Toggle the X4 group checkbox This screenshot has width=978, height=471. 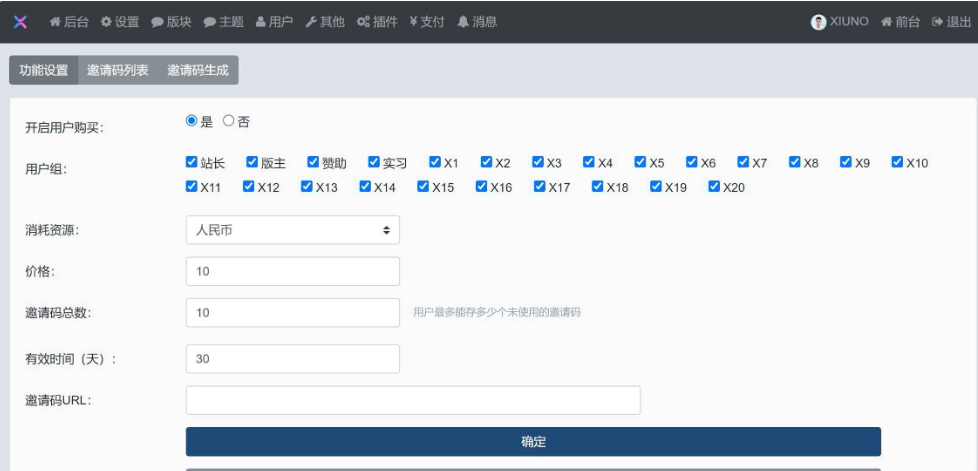pyautogui.click(x=589, y=162)
